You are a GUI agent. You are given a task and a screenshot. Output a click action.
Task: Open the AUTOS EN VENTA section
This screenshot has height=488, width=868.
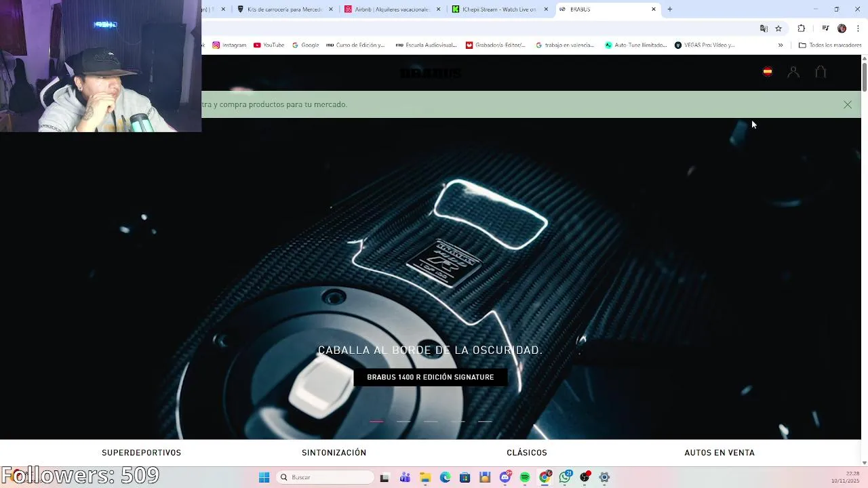[719, 453]
